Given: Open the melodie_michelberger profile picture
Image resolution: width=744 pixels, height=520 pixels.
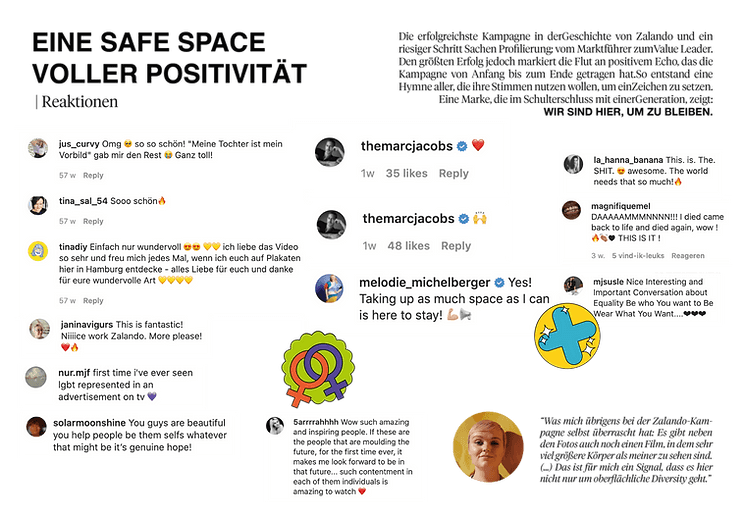Looking at the screenshot, I should click(x=329, y=288).
